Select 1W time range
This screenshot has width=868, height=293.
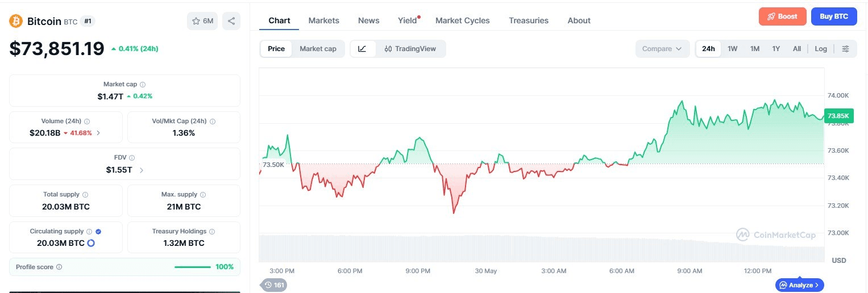(732, 49)
